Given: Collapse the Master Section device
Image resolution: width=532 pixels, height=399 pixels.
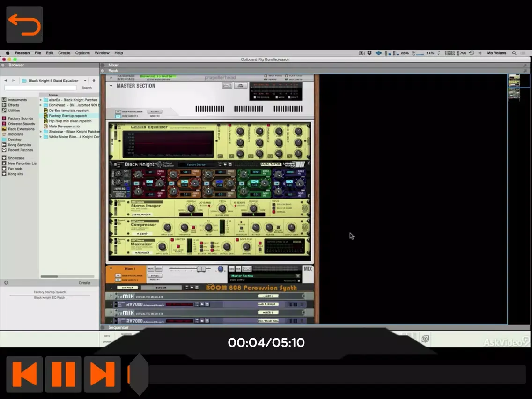Looking at the screenshot, I should [111, 86].
